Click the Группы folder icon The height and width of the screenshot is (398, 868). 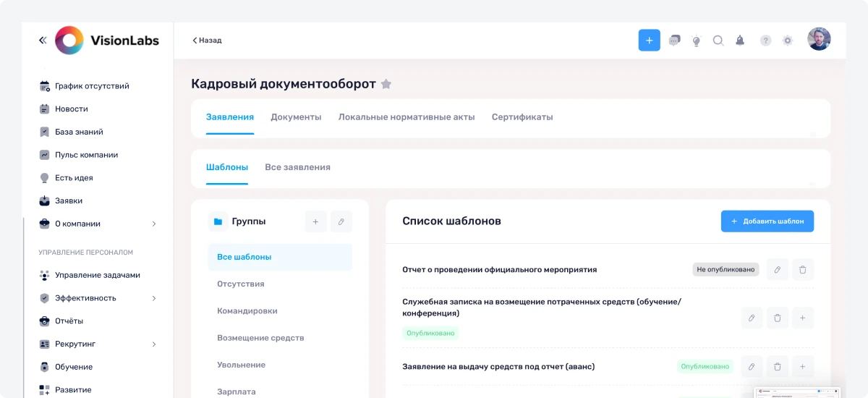point(218,221)
